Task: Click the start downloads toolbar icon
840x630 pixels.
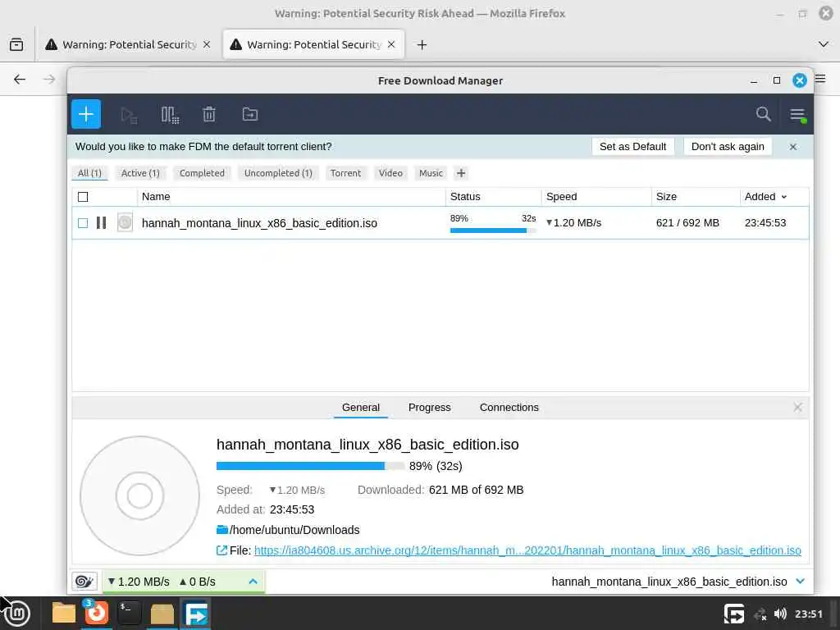Action: (129, 115)
